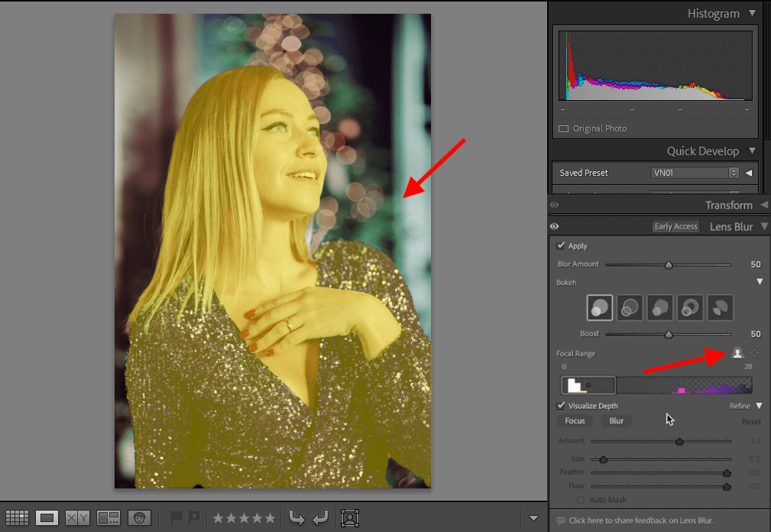
Task: Click Reset in Refine section
Action: tap(751, 421)
